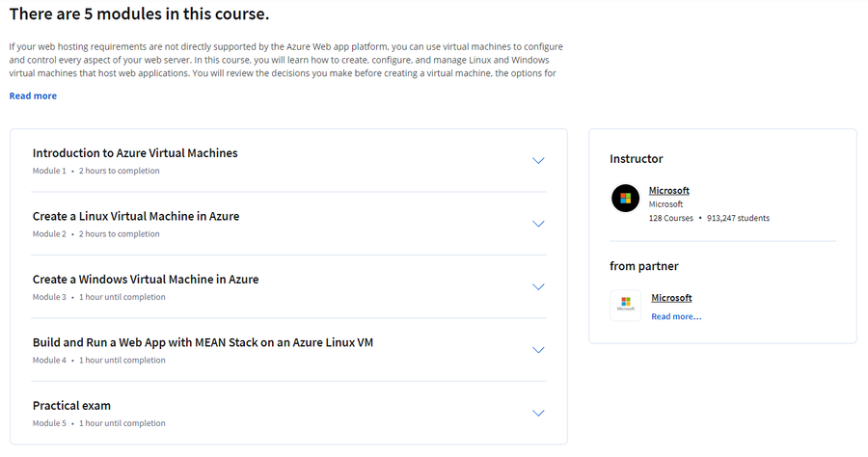Expand Practical exam chevron

tap(538, 414)
